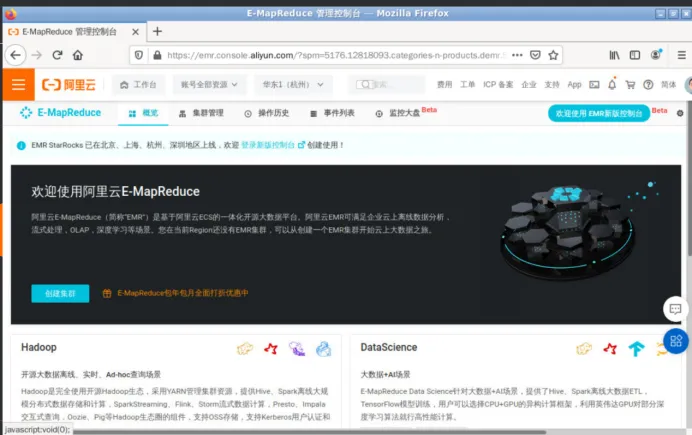The height and width of the screenshot is (435, 692).
Task: Select E-MapReduce browser tab
Action: click(75, 32)
